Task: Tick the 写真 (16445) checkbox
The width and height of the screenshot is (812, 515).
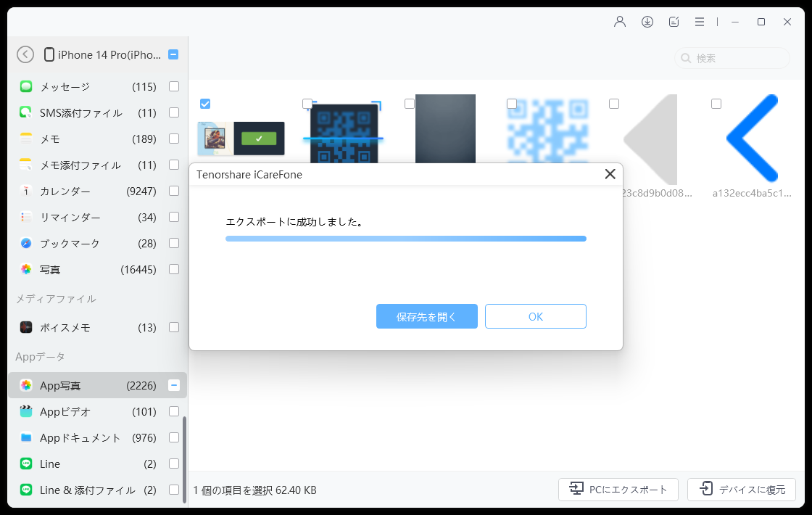Action: coord(174,269)
